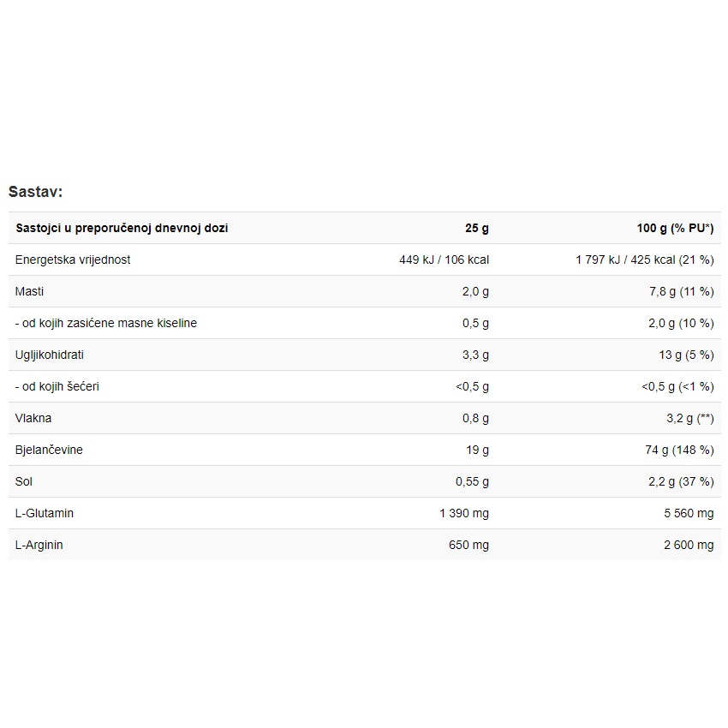Screen dimensions: 728x728
Task: Select the Masti row label
Action: pyautogui.click(x=29, y=291)
